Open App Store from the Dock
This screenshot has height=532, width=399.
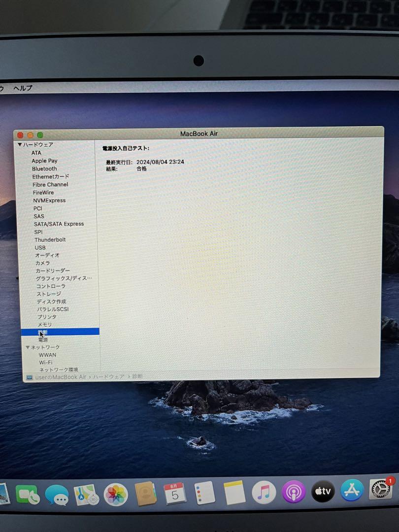pyautogui.click(x=352, y=490)
